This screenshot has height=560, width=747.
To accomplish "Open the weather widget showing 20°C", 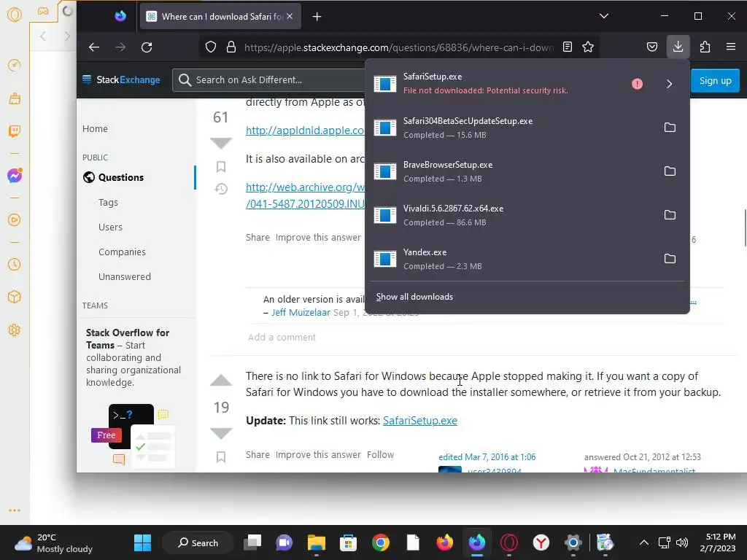I will click(53, 542).
